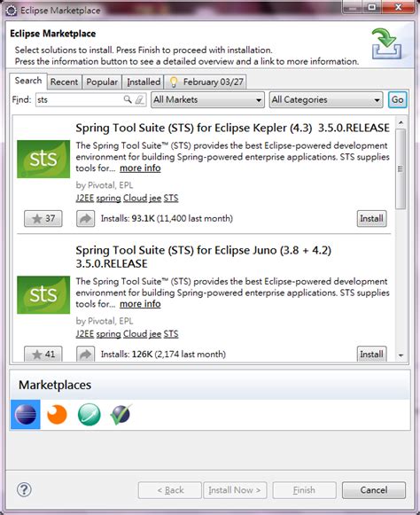Image resolution: width=420 pixels, height=515 pixels.
Task: Select the orange marketplace icon
Action: click(57, 415)
